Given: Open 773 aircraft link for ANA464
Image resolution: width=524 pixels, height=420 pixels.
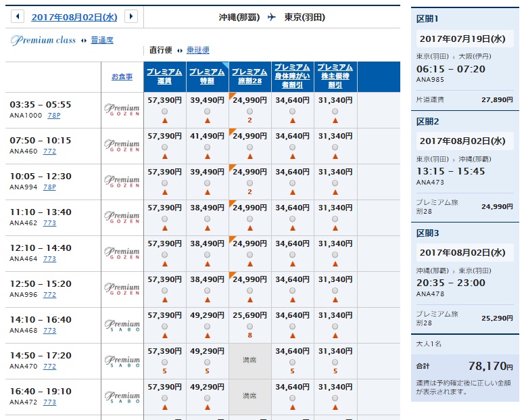Looking at the screenshot, I should click(49, 258).
